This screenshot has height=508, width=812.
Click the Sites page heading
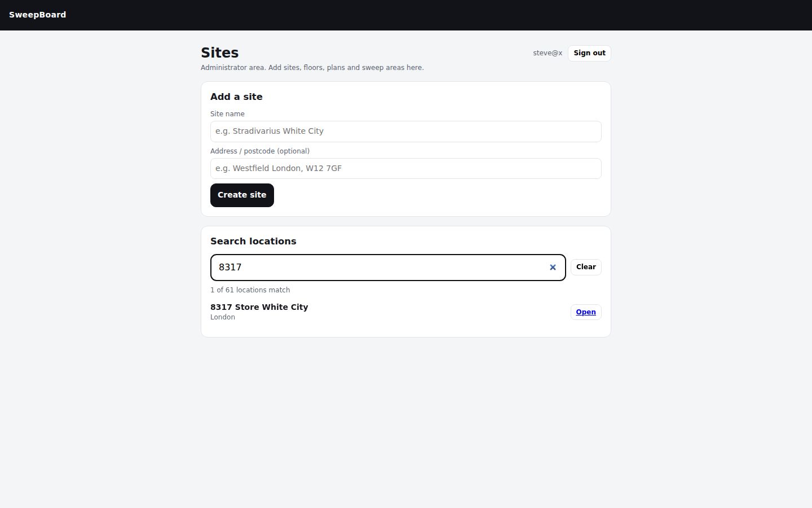point(220,52)
